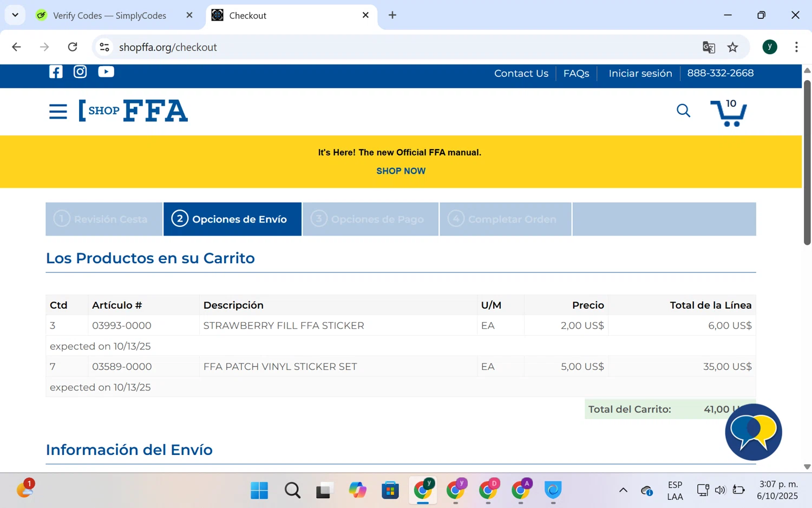Expand the tab search dropdown arrow
This screenshot has height=508, width=812.
point(15,15)
